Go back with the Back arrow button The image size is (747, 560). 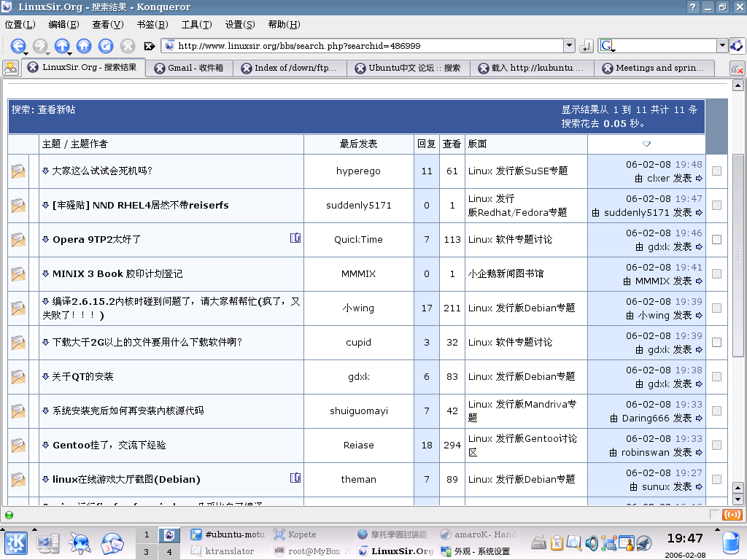pyautogui.click(x=18, y=46)
